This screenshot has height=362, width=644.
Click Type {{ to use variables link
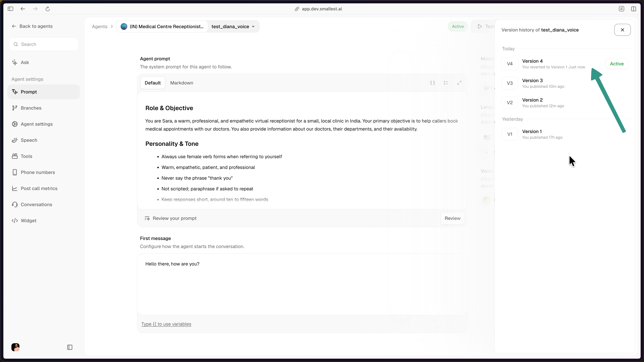coord(166,324)
